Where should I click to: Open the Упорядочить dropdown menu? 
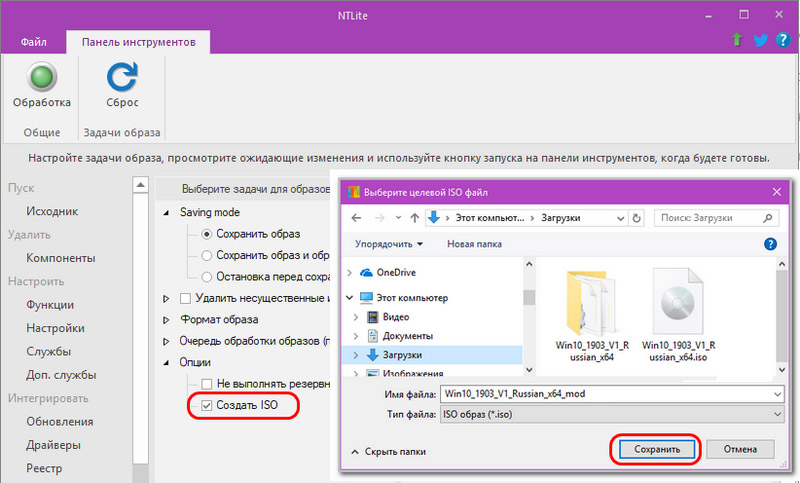click(x=389, y=244)
